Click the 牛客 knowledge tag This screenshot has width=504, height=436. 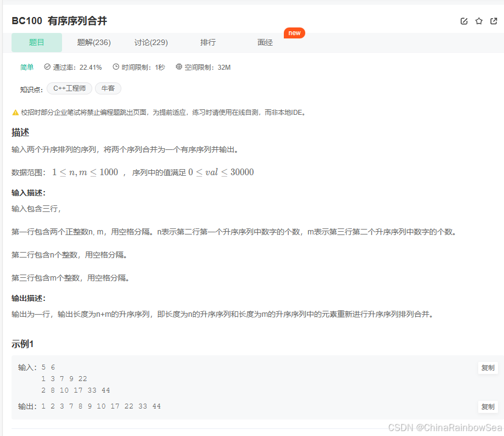(x=108, y=88)
